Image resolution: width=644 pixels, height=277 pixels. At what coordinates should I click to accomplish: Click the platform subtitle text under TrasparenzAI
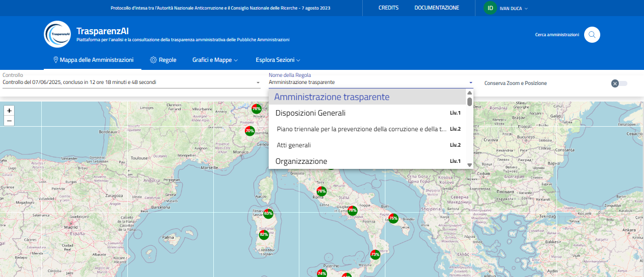[x=183, y=40]
